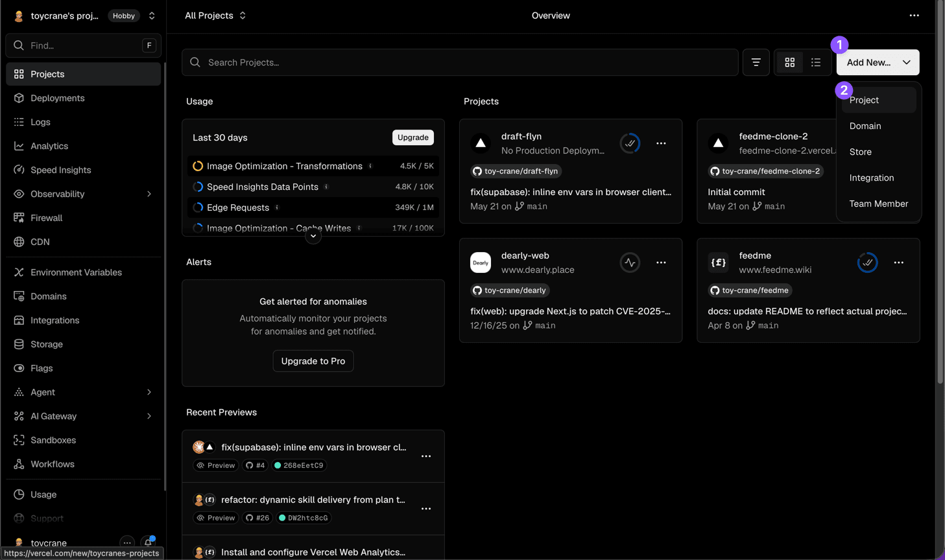Open the Workflows icon in sidebar
Viewport: 945px width, 560px height.
[19, 464]
